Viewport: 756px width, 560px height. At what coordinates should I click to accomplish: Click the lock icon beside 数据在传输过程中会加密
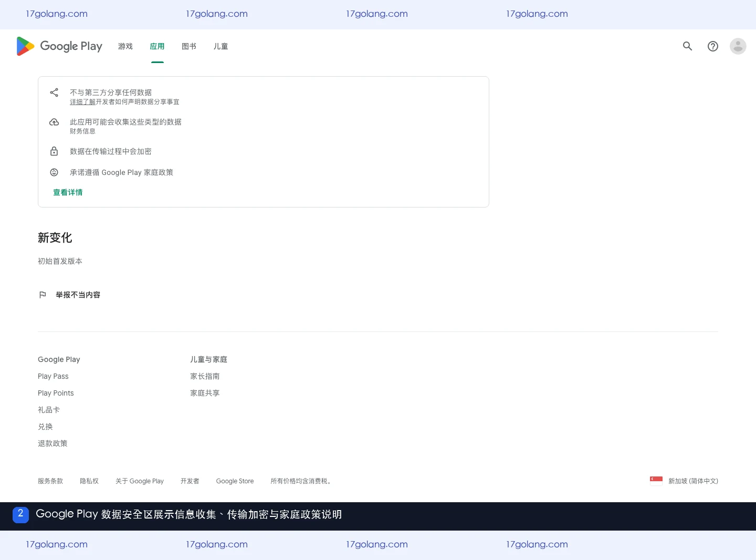point(54,151)
